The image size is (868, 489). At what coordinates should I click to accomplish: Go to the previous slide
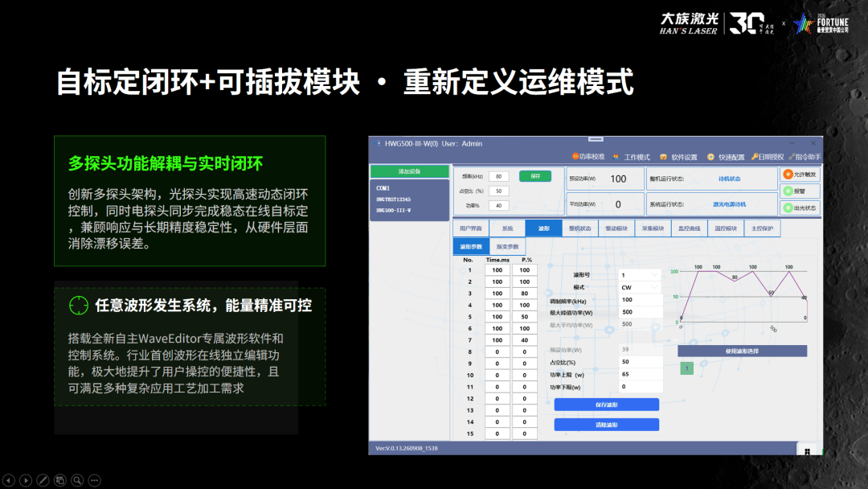[x=9, y=480]
